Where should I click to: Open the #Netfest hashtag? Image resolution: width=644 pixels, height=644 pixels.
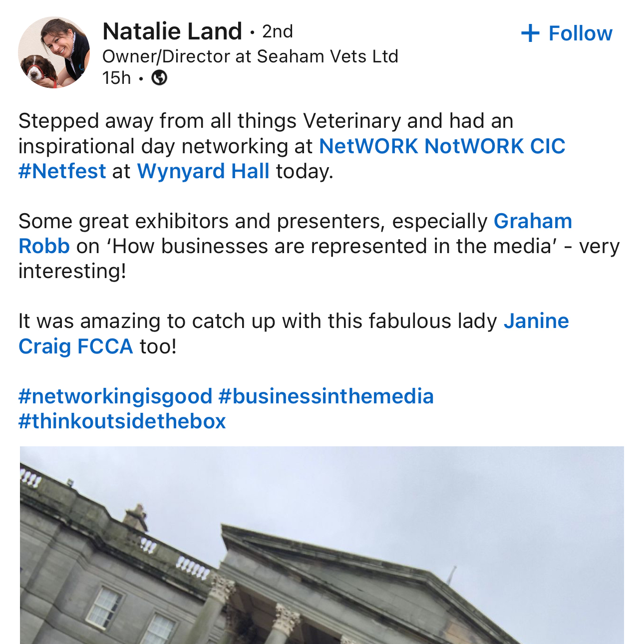pyautogui.click(x=62, y=171)
